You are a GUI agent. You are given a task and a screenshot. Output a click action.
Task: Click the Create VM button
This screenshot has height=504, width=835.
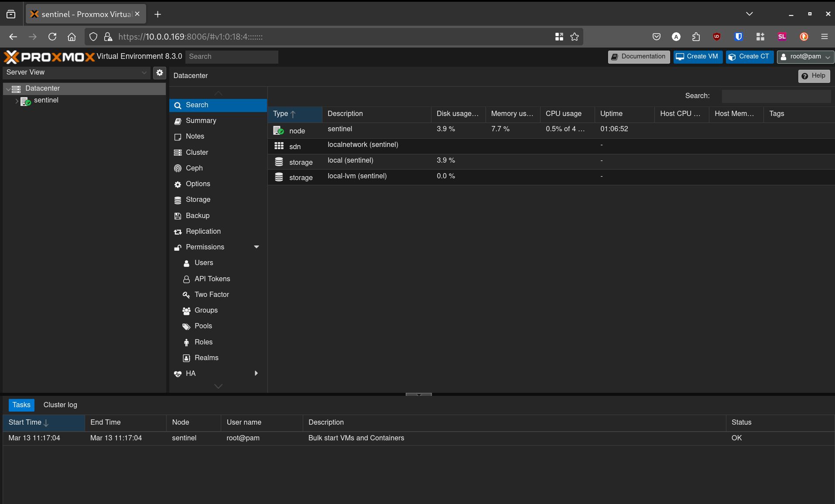point(698,57)
